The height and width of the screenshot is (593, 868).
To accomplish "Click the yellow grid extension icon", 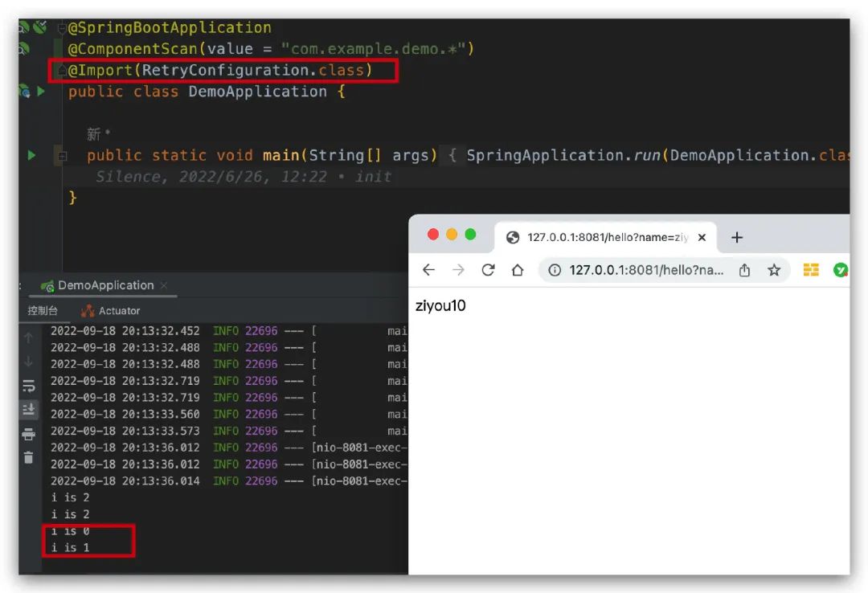I will (811, 270).
